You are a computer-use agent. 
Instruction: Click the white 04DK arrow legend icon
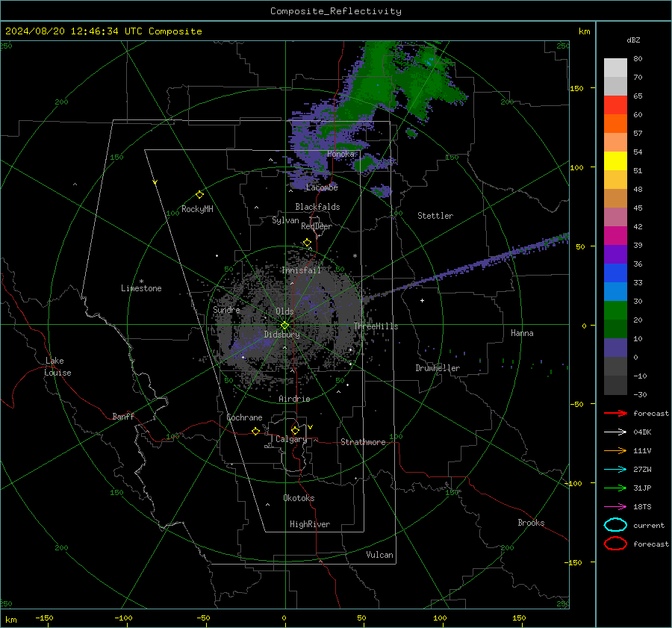click(x=615, y=432)
